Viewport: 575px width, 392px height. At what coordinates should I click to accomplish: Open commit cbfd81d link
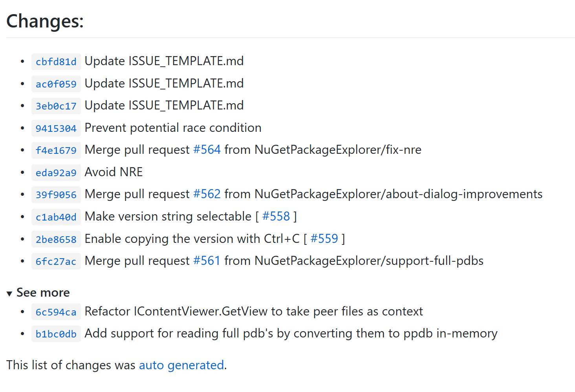coord(56,62)
